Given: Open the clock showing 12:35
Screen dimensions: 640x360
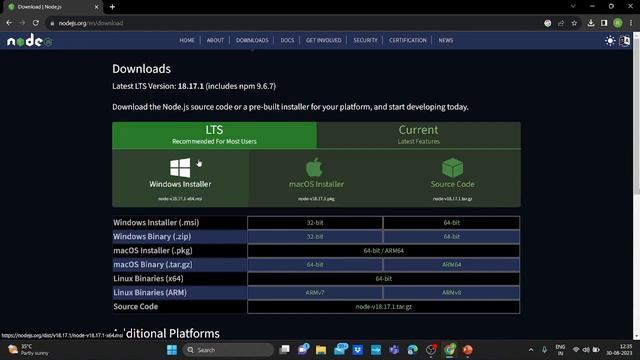Looking at the screenshot, I should pos(620,350).
